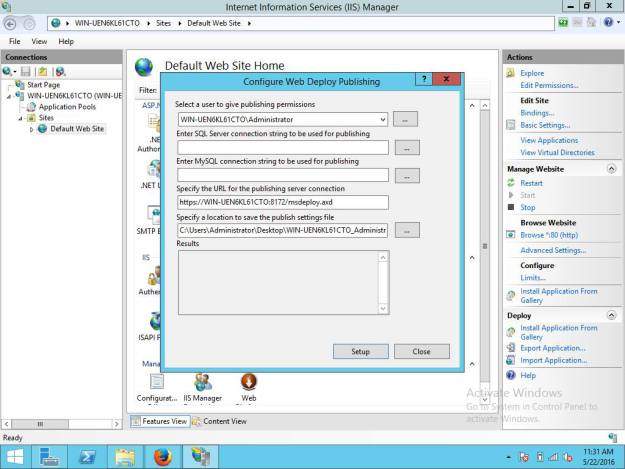Open the Help menu
Screen dimensions: 625x469
point(66,41)
